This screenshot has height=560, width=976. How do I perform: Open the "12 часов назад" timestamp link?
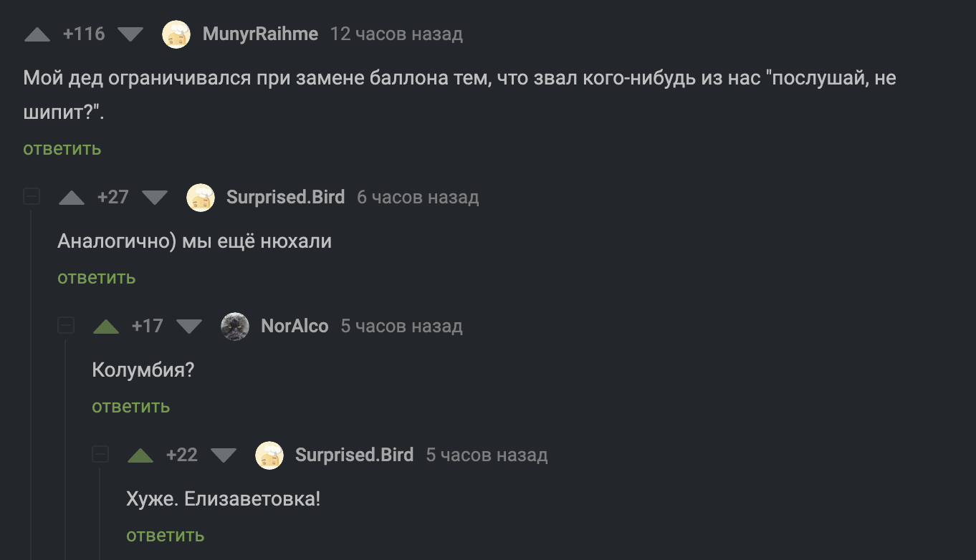396,34
